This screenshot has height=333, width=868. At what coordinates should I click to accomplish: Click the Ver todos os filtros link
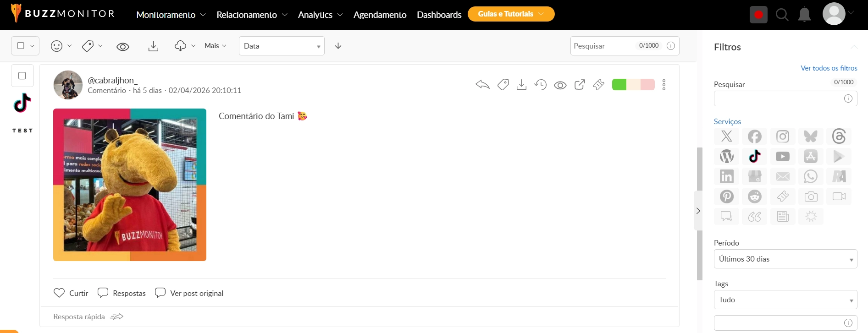click(x=829, y=68)
